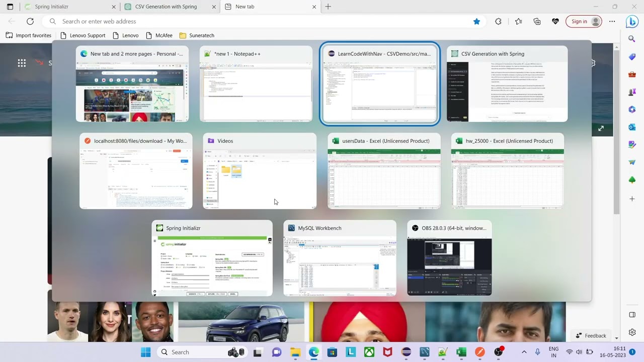Open the Collections icon in the toolbar
Image resolution: width=644 pixels, height=362 pixels.
(x=537, y=22)
